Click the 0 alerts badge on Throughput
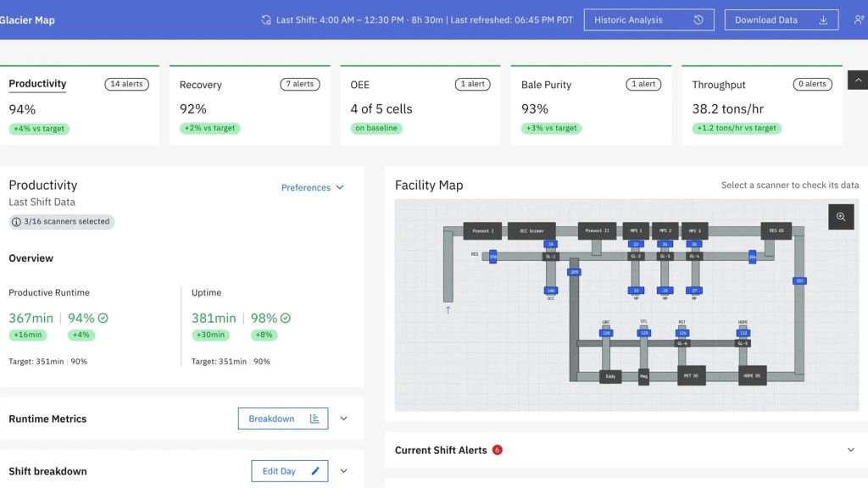The width and height of the screenshot is (868, 488). [x=813, y=84]
